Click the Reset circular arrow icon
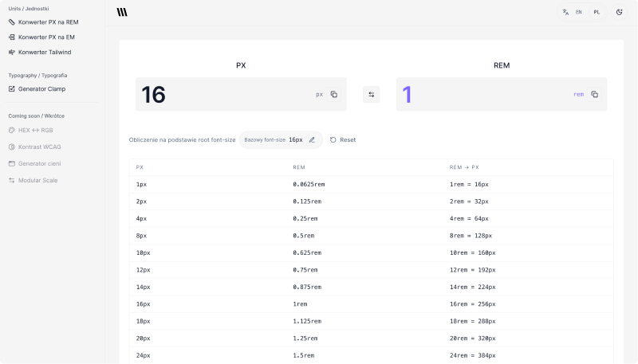Screen dimensions: 638x364 pos(333,139)
